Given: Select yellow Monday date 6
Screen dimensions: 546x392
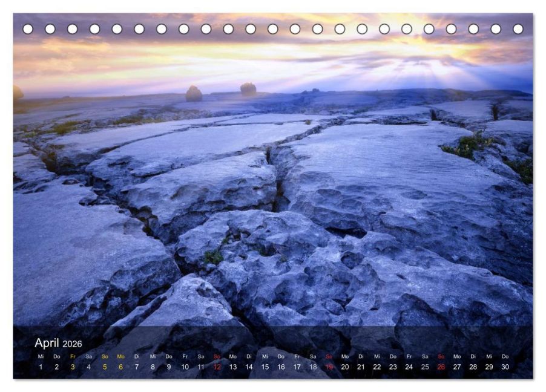Looking at the screenshot, I should click(x=121, y=367).
